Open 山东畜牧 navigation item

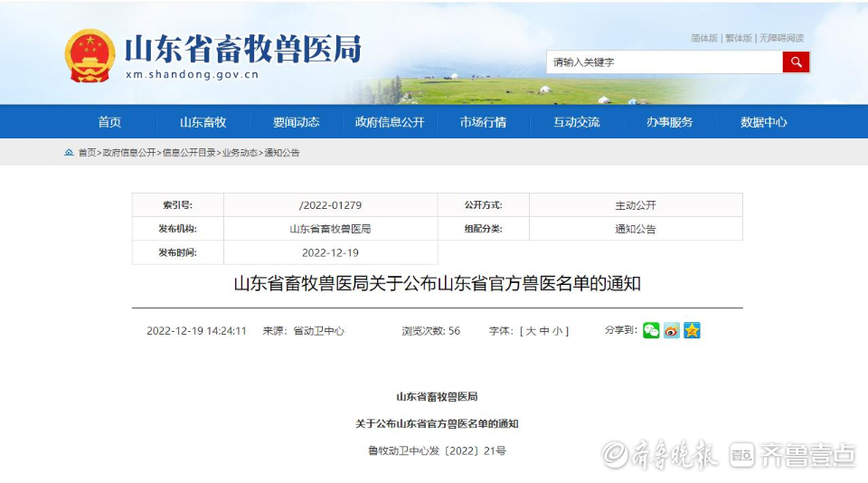pos(203,122)
